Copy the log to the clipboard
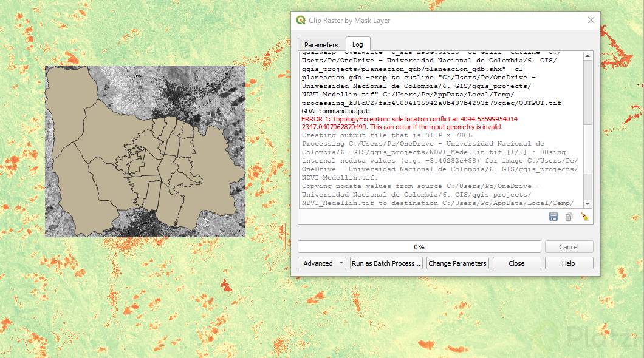 (x=569, y=217)
